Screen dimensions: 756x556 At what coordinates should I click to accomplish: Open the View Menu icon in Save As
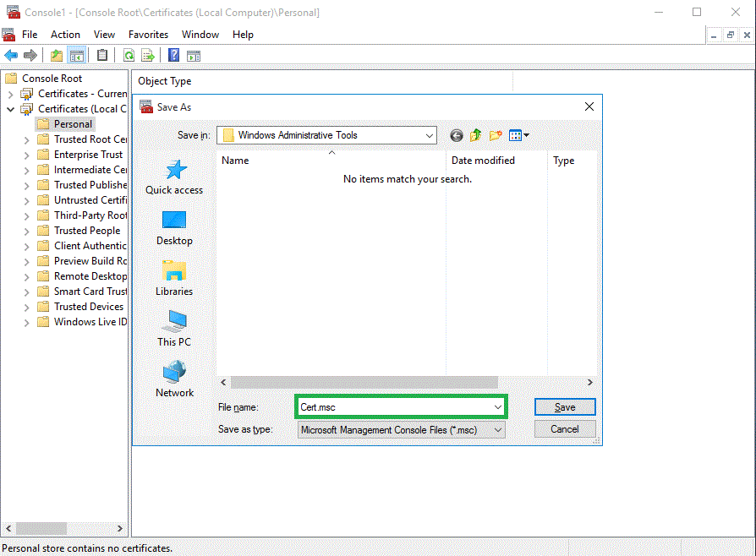pos(518,135)
